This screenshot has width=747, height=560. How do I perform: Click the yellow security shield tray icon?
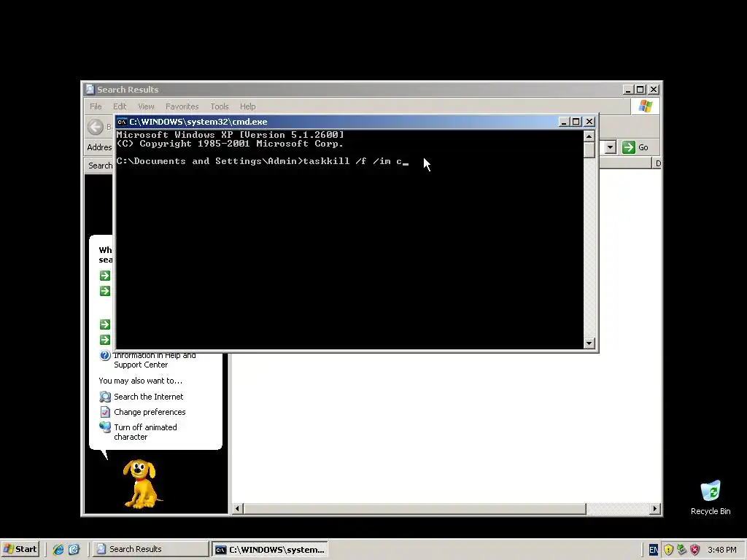pyautogui.click(x=668, y=550)
